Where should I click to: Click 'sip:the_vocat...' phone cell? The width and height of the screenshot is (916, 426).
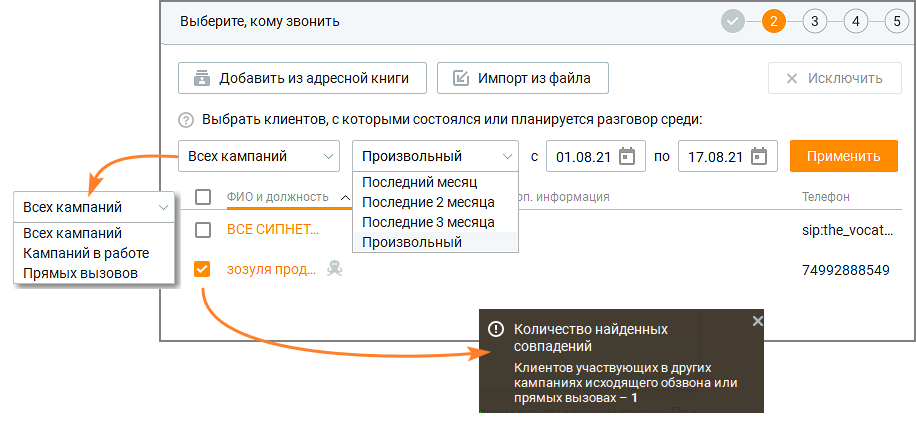coord(848,230)
